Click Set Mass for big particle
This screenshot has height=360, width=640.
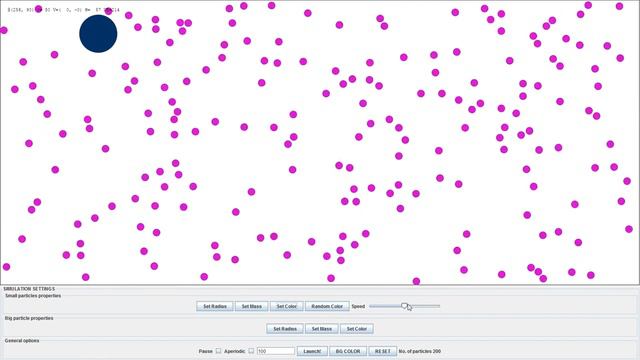click(322, 329)
